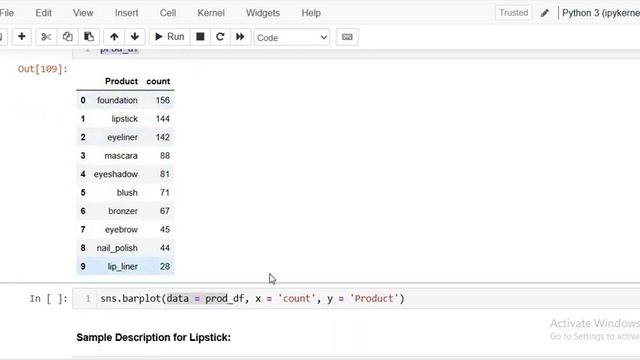The height and width of the screenshot is (360, 640).
Task: Move selected cell down arrow
Action: tap(135, 37)
